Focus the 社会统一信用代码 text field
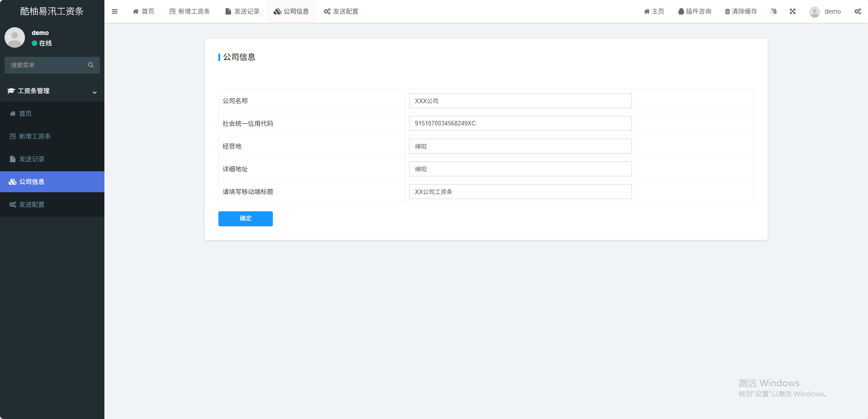This screenshot has height=419, width=868. (x=520, y=124)
